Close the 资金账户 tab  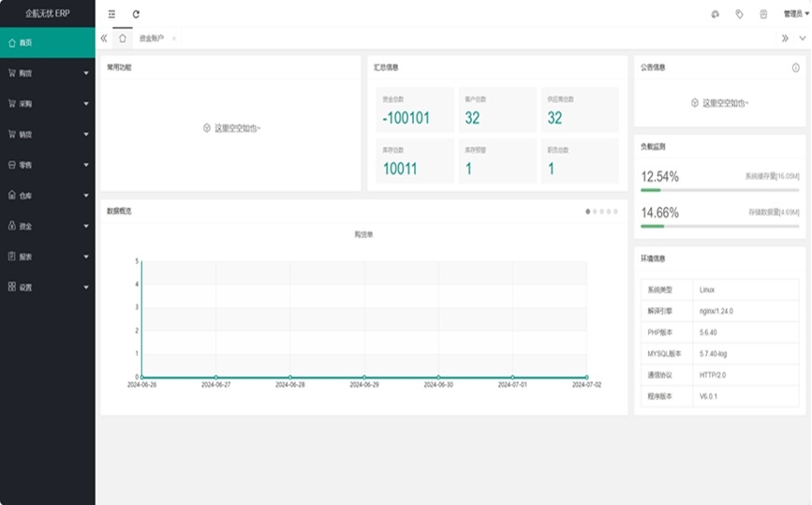tap(174, 38)
